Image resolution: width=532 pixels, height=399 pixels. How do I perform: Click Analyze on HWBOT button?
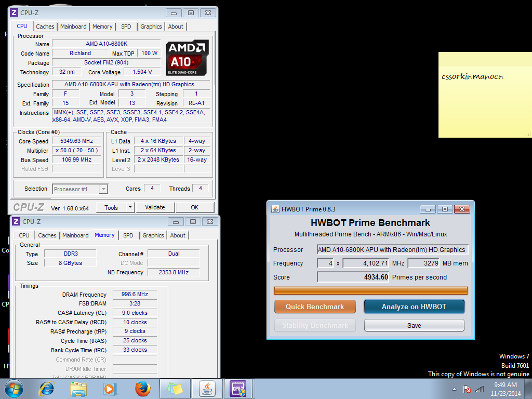point(414,307)
